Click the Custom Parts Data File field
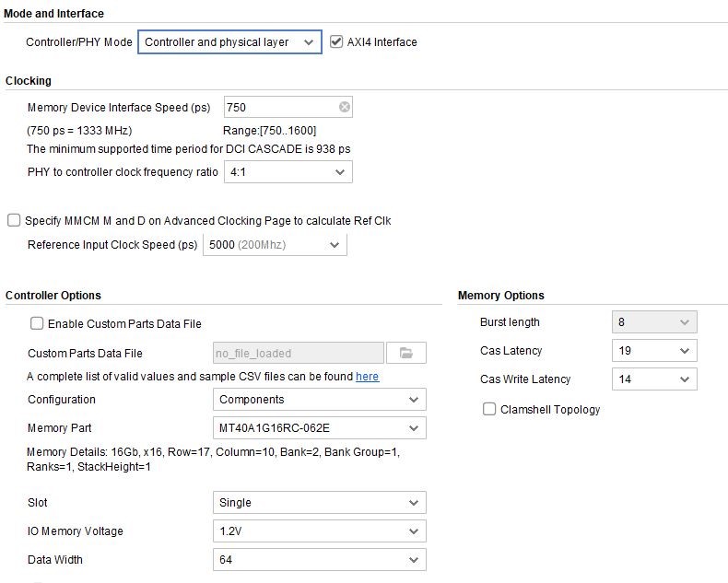The image size is (728, 583). (x=298, y=353)
